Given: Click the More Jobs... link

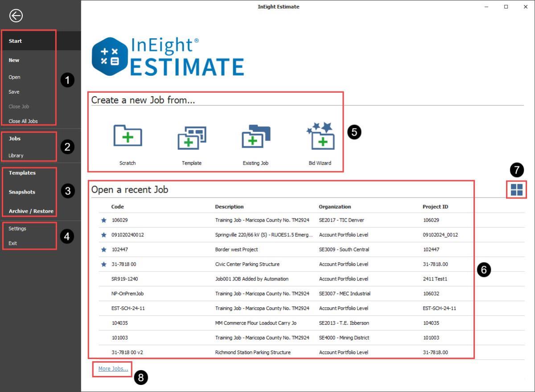Looking at the screenshot, I should pos(113,369).
